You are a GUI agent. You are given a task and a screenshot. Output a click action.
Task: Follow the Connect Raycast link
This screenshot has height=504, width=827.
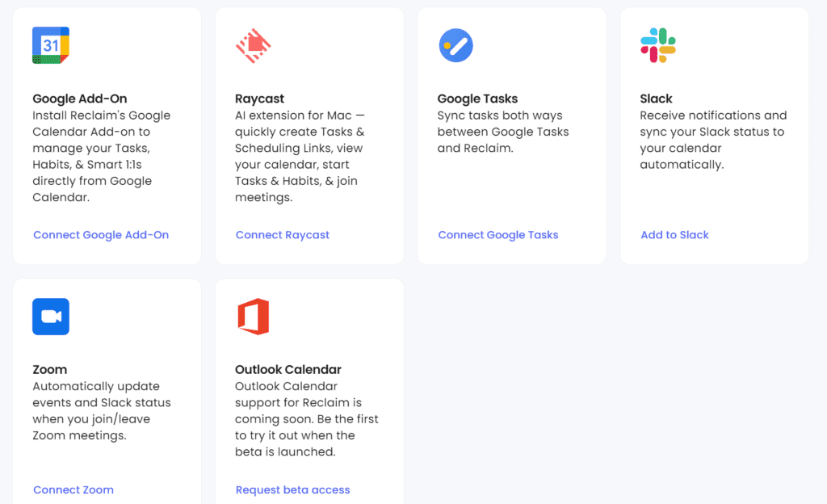click(x=283, y=235)
